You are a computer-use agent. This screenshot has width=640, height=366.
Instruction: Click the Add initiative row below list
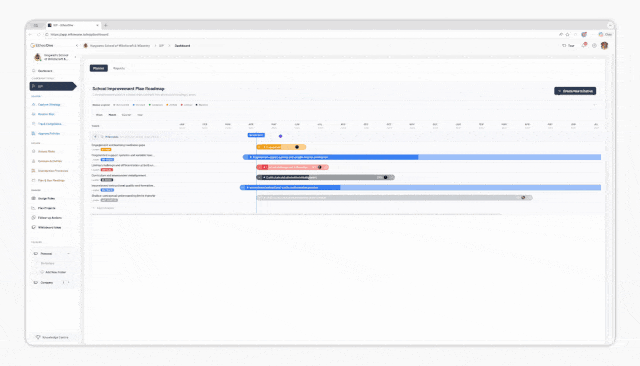(104, 208)
